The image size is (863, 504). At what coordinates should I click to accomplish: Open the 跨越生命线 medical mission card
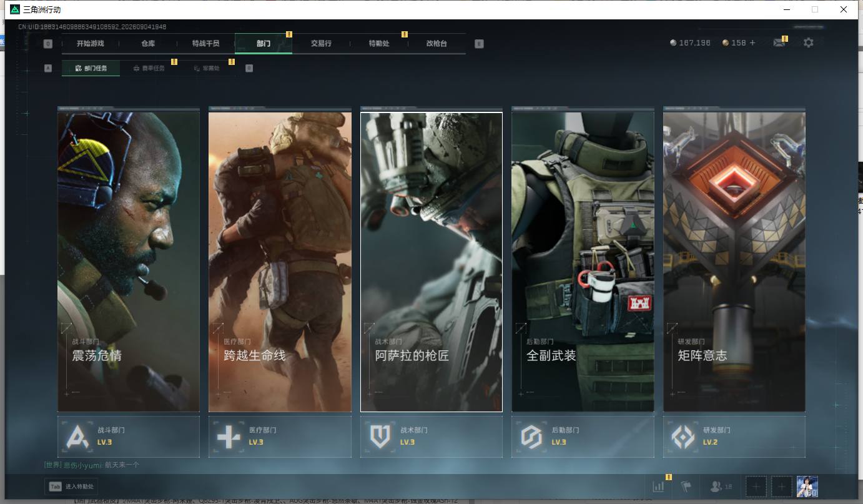tap(280, 262)
